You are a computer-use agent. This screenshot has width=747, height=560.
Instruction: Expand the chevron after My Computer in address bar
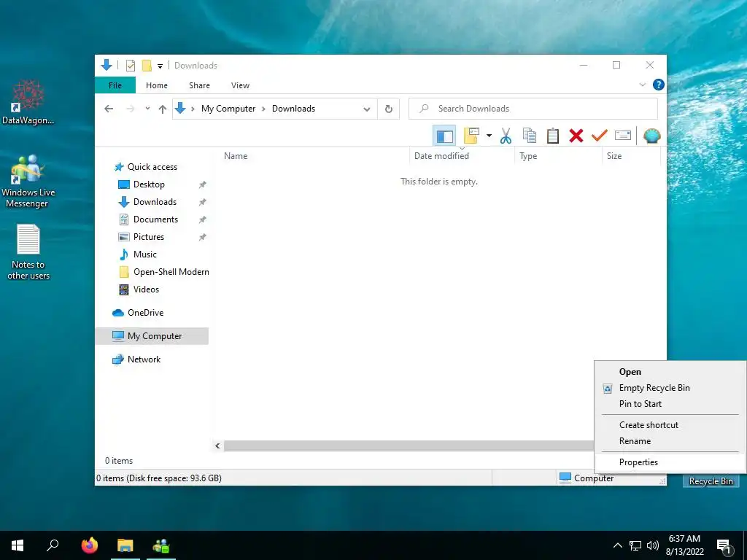[263, 109]
